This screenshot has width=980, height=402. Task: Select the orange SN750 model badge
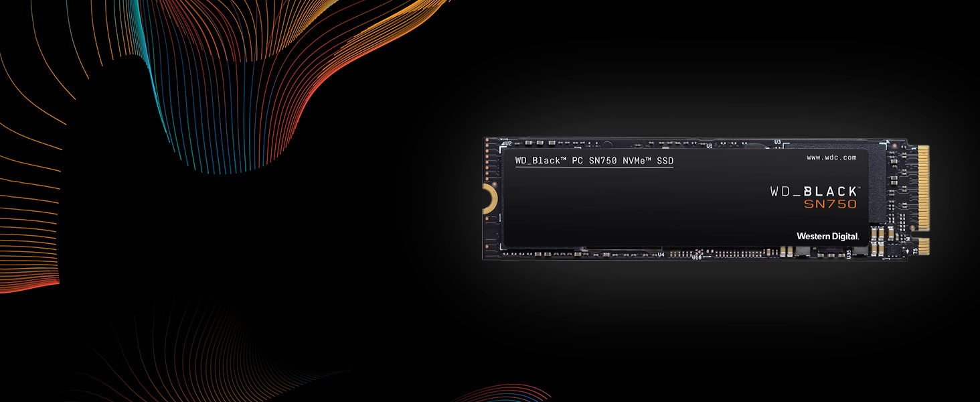[829, 205]
